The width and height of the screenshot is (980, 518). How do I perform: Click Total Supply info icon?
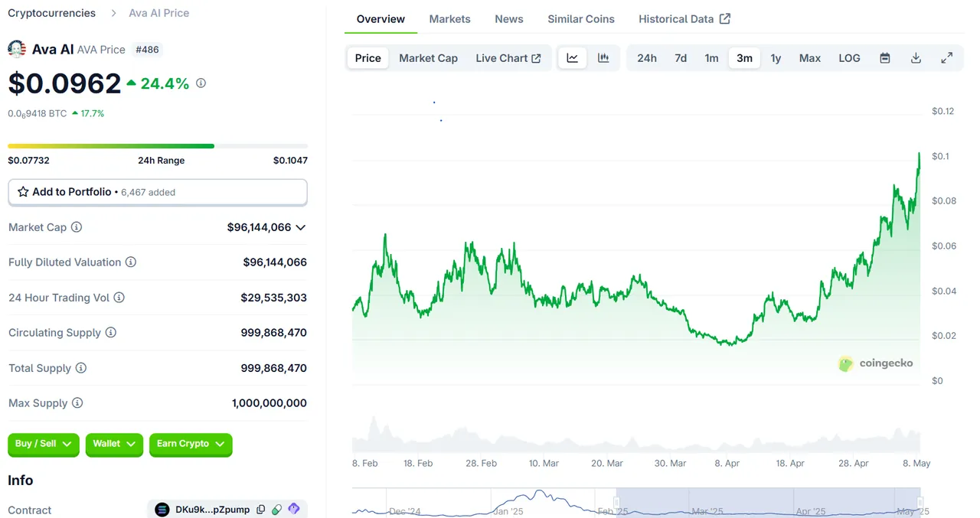pos(80,368)
